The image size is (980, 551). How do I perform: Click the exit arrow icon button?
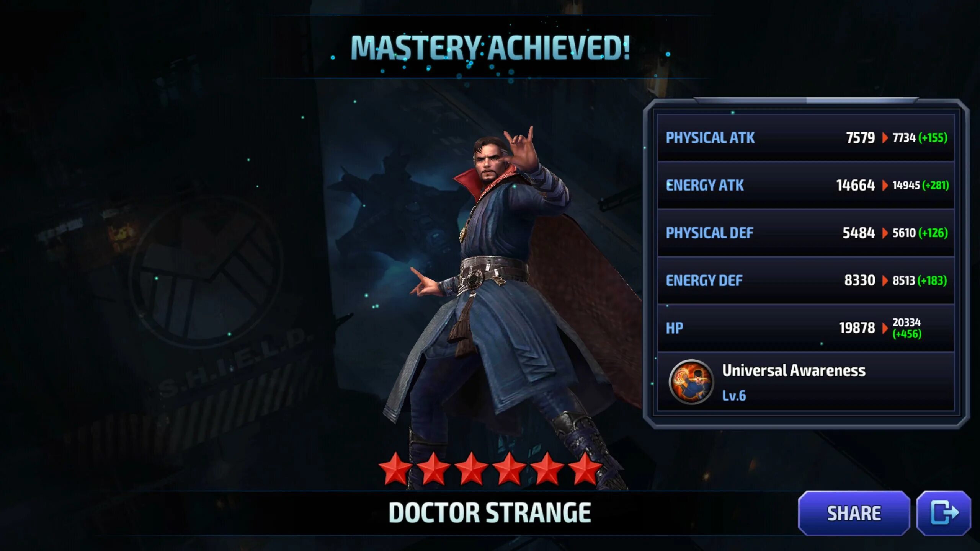[x=944, y=513]
